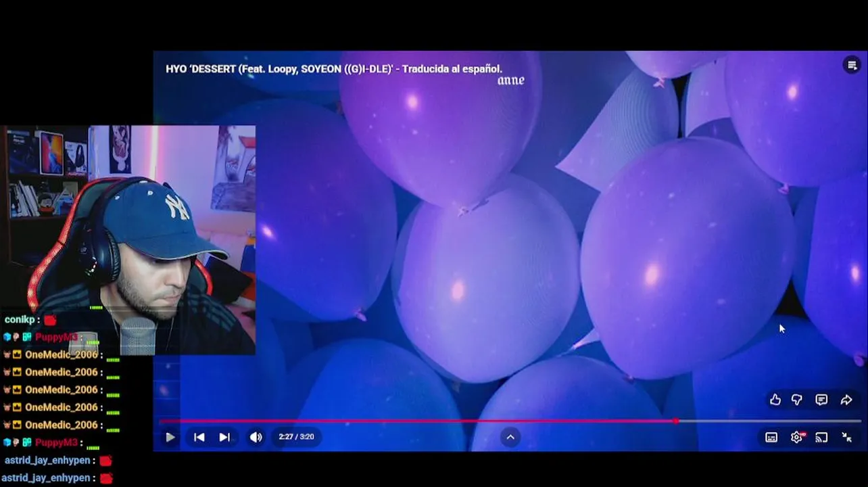This screenshot has width=868, height=487.
Task: Click the streamer webcam overlay
Action: [128, 239]
